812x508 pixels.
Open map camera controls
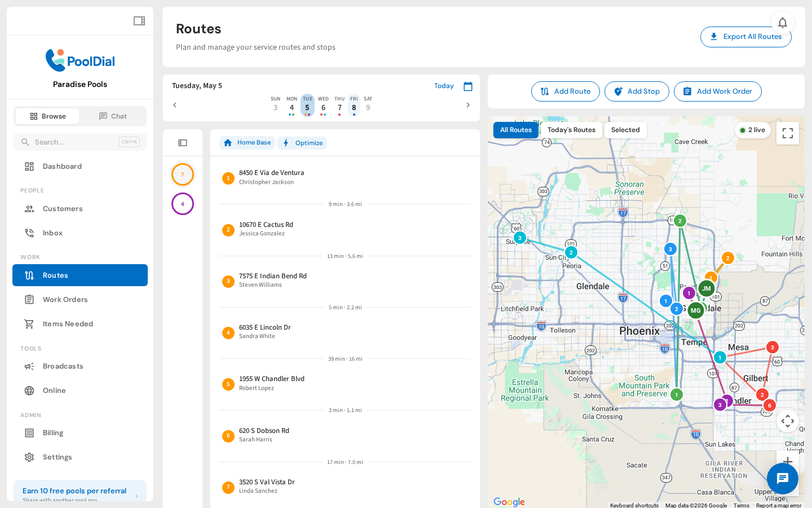(x=788, y=421)
